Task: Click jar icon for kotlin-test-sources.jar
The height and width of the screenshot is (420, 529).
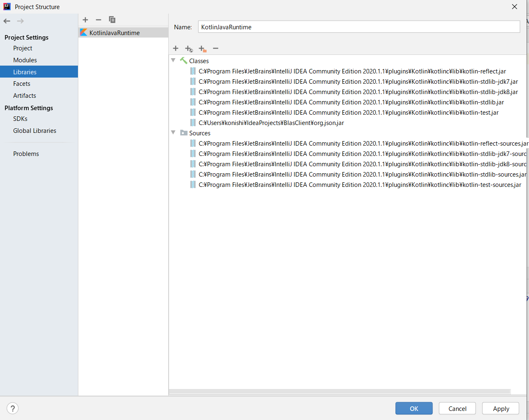Action: coord(193,184)
